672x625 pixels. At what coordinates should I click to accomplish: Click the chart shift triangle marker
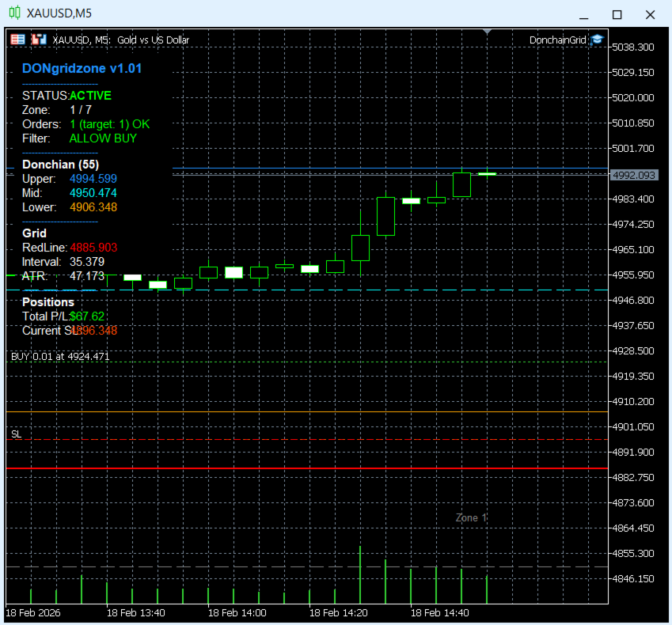tap(487, 32)
